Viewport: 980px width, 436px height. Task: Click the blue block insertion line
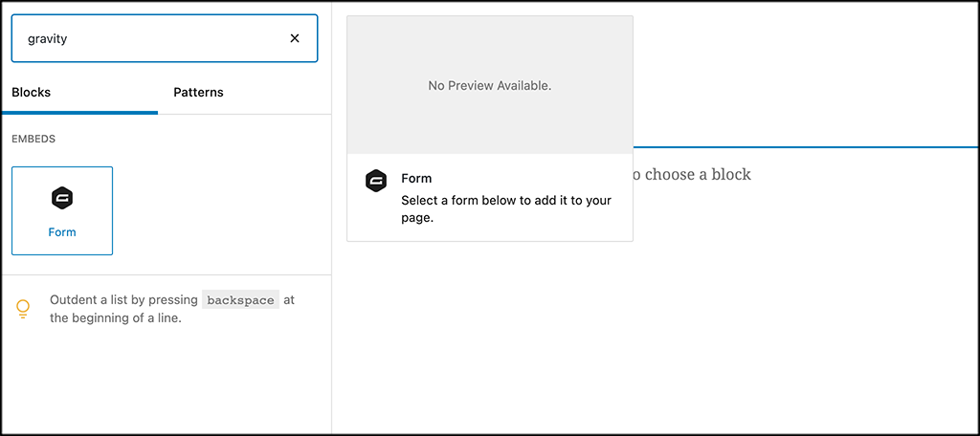tap(804, 147)
